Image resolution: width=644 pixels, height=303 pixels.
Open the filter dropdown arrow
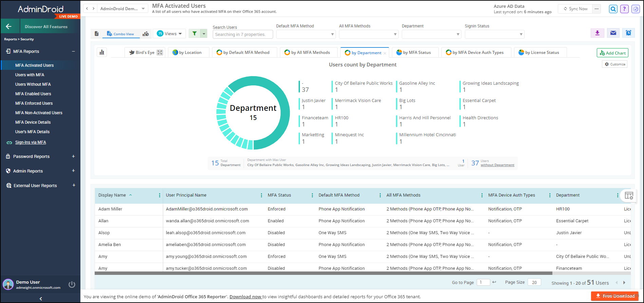coord(204,34)
